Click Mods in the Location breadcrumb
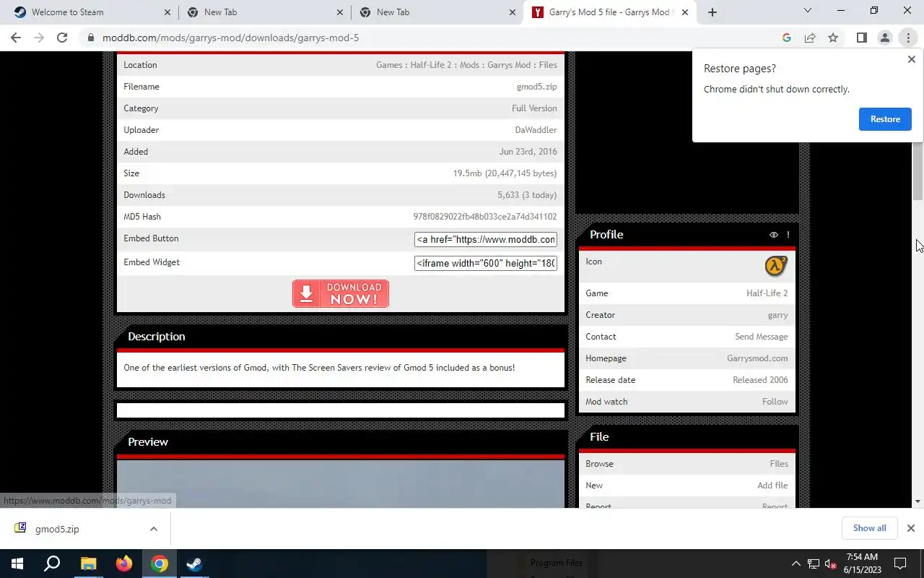 [x=469, y=65]
